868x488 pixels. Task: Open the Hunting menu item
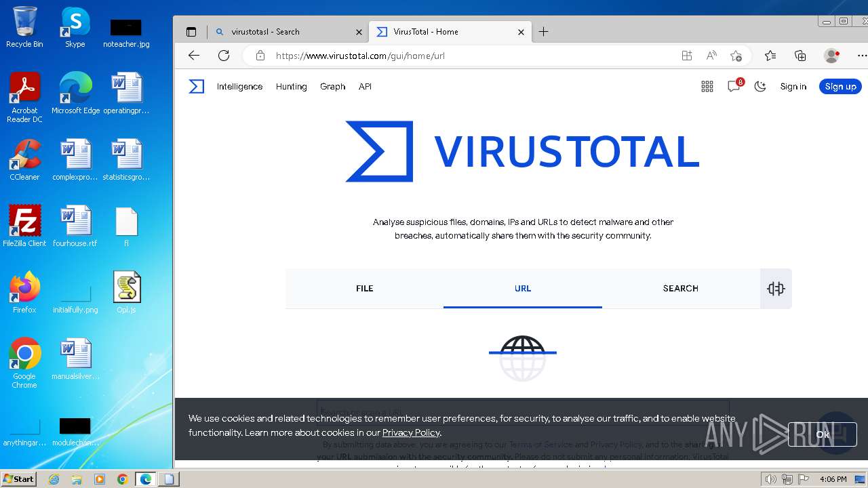pos(292,86)
